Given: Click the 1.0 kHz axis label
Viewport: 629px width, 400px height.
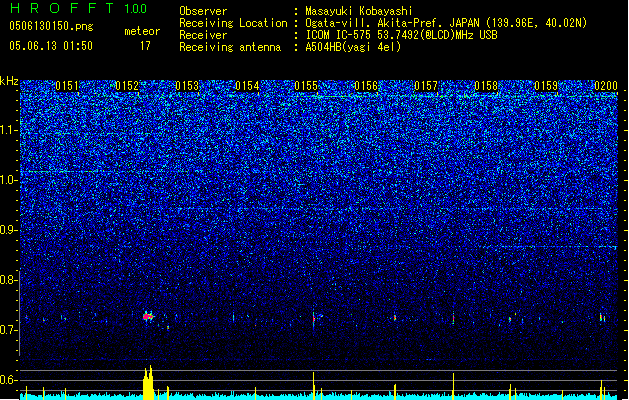Looking at the screenshot, I should (9, 180).
